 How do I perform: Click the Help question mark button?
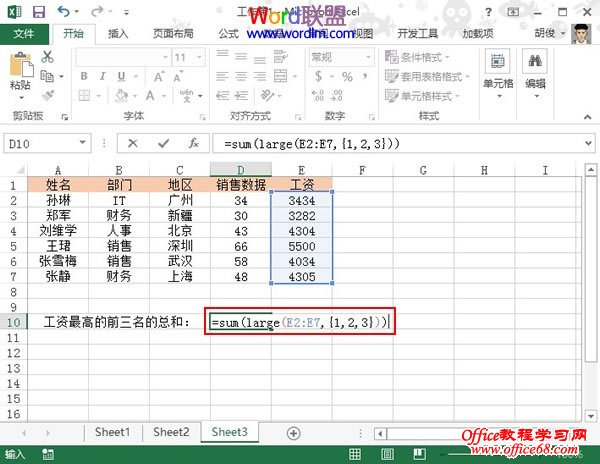click(488, 12)
